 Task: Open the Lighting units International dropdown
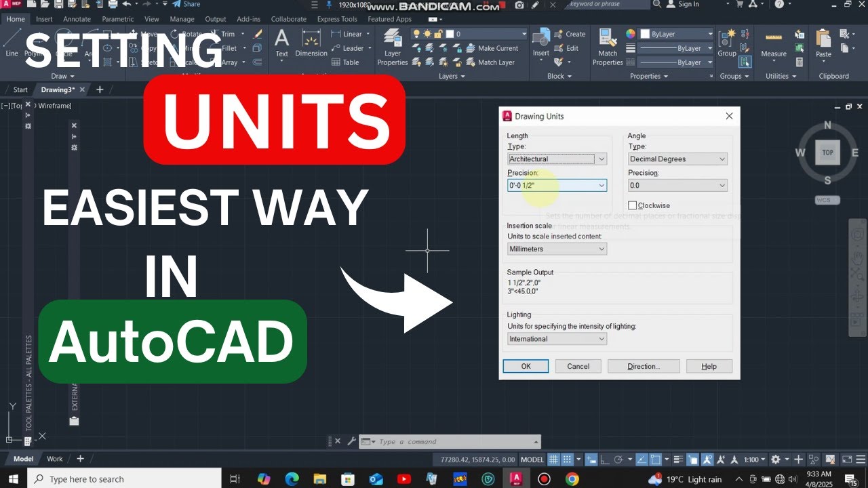tap(557, 339)
